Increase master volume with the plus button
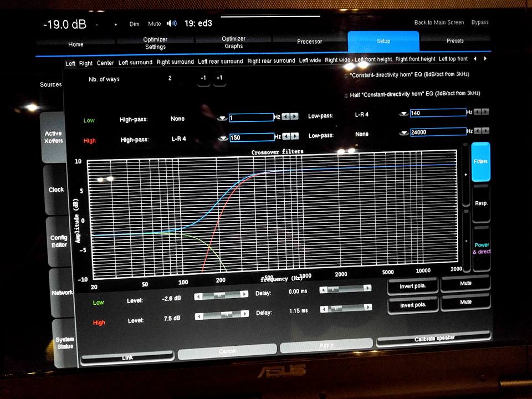Screen dimensions: 532x399 click(116, 24)
